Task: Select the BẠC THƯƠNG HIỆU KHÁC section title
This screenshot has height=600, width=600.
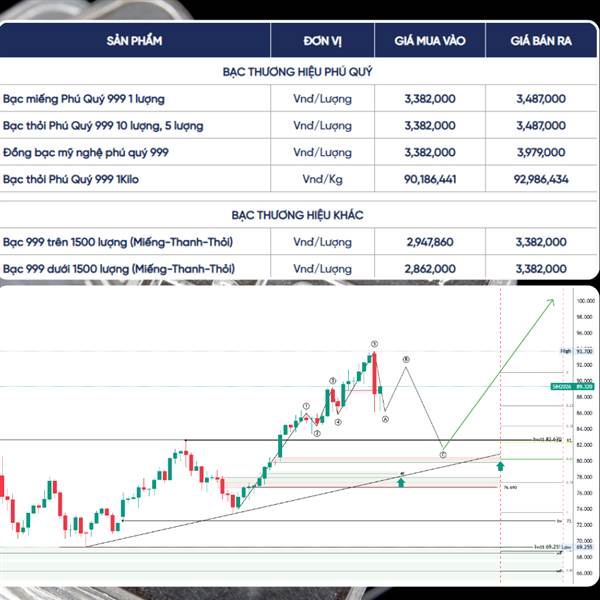Action: pyautogui.click(x=297, y=215)
